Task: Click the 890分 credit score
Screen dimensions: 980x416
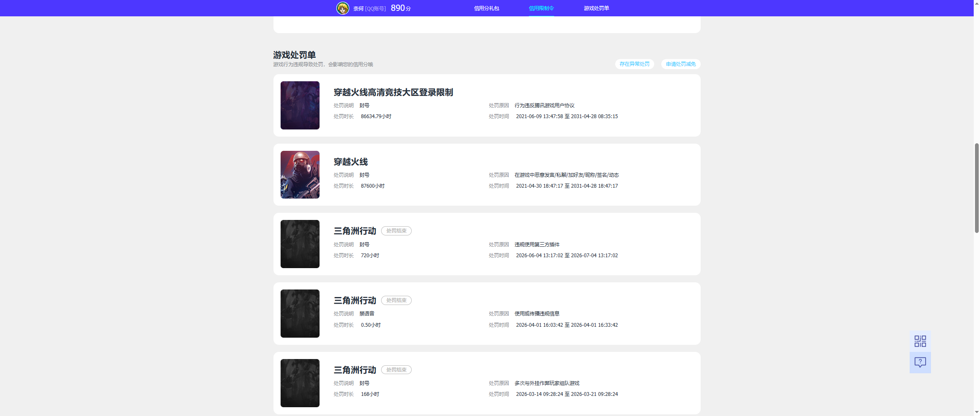Action: pos(401,8)
